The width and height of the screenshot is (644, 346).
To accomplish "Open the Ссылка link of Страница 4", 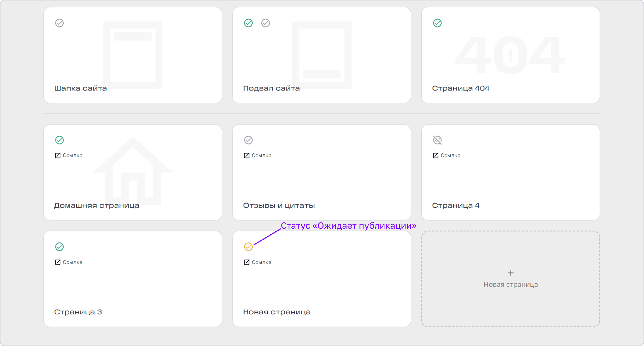I will (x=450, y=156).
